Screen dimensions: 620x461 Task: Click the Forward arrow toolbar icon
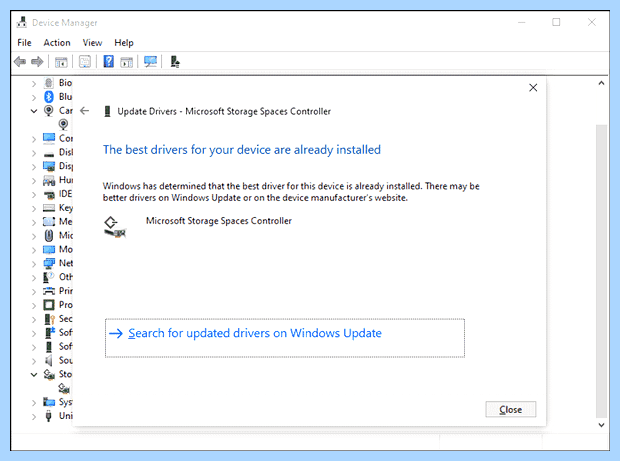coord(37,62)
